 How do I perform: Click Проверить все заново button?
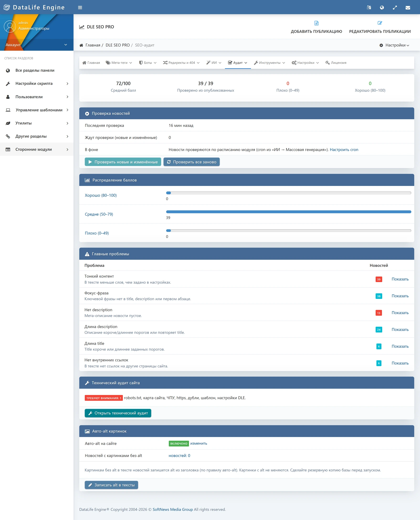pos(192,162)
